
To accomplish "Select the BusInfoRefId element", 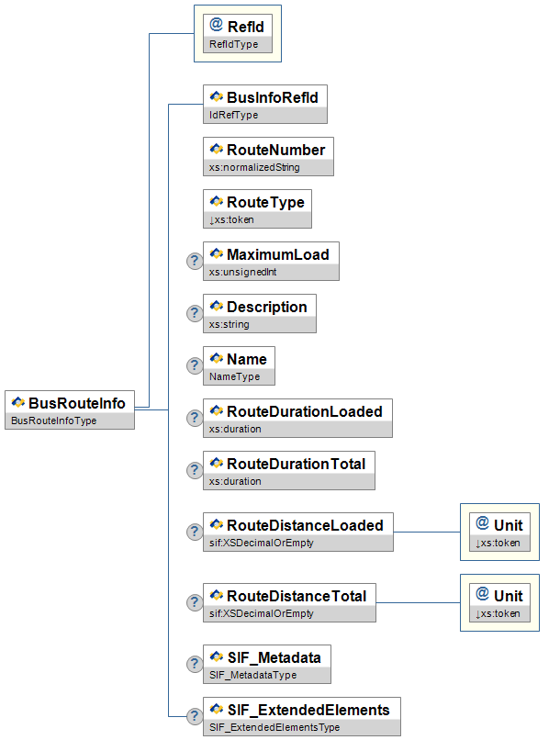I will [x=264, y=96].
